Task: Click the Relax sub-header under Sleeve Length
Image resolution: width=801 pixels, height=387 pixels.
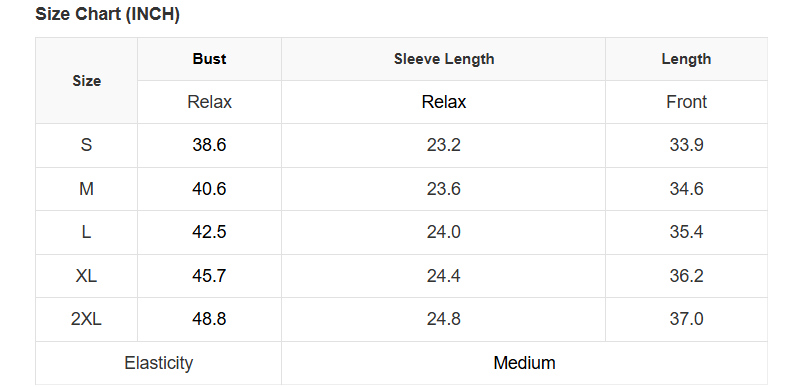Action: coord(443,102)
